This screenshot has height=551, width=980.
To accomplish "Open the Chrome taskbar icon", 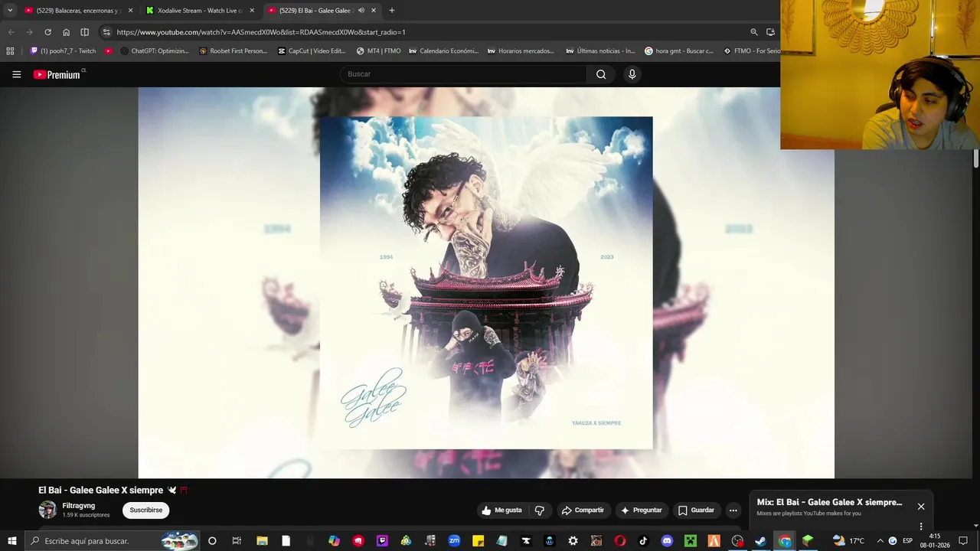I will coord(785,541).
